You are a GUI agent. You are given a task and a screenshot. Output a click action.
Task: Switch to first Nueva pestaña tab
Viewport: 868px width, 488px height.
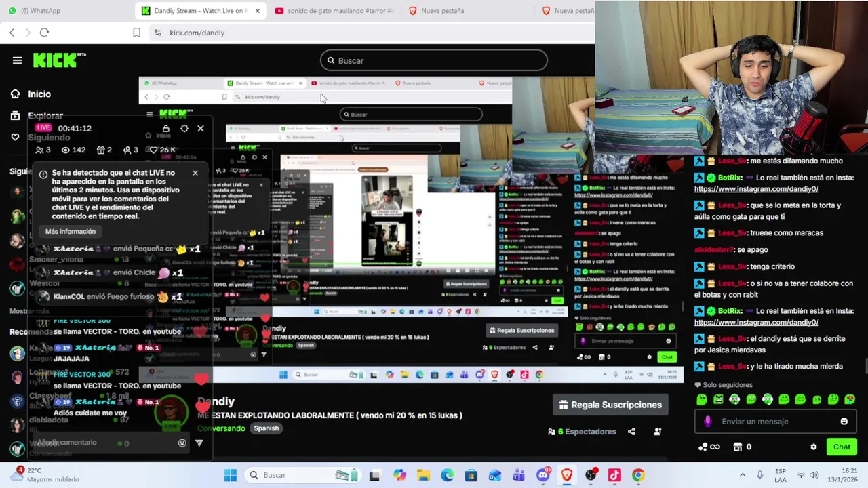coord(437,11)
